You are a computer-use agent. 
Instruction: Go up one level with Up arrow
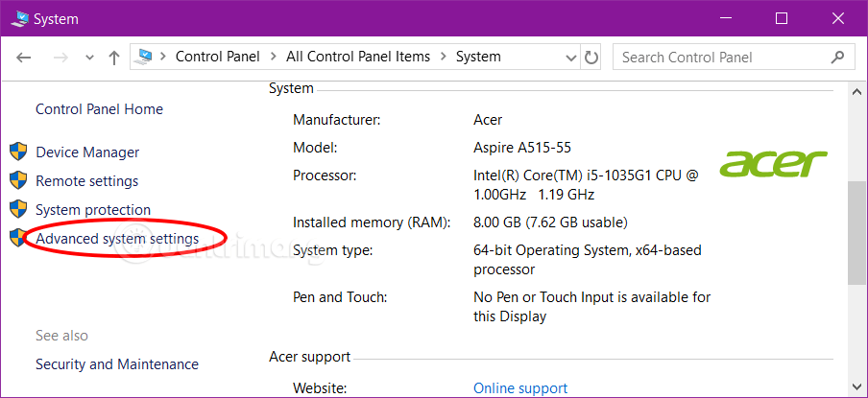pos(114,58)
